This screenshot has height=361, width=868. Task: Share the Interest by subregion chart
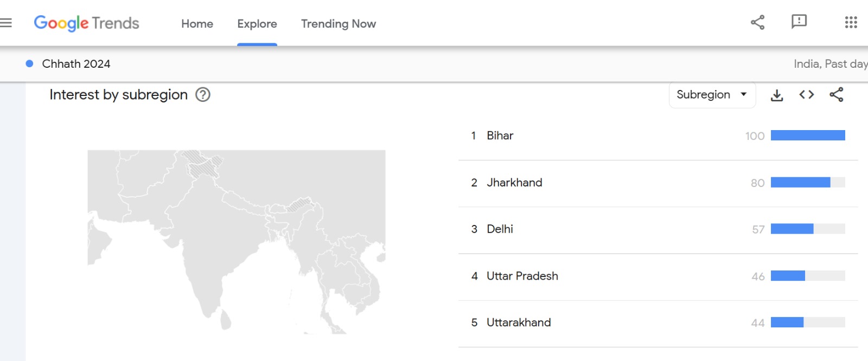coord(836,94)
